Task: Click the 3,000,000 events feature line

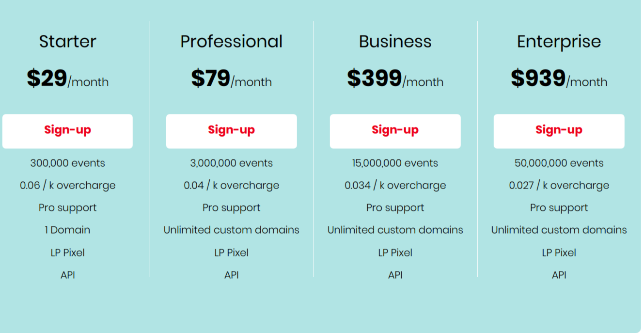Action: (x=231, y=163)
